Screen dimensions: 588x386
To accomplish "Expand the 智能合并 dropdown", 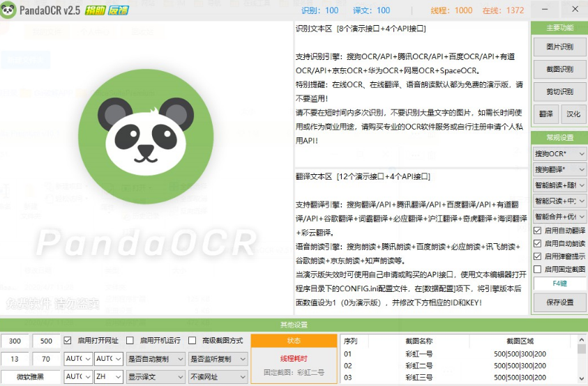I will pyautogui.click(x=559, y=217).
